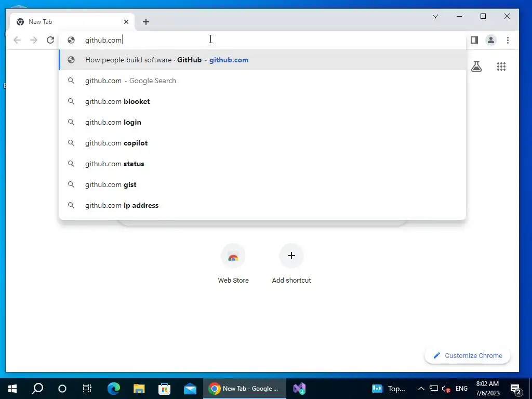Launch Microsoft Edge from taskbar

pyautogui.click(x=114, y=389)
